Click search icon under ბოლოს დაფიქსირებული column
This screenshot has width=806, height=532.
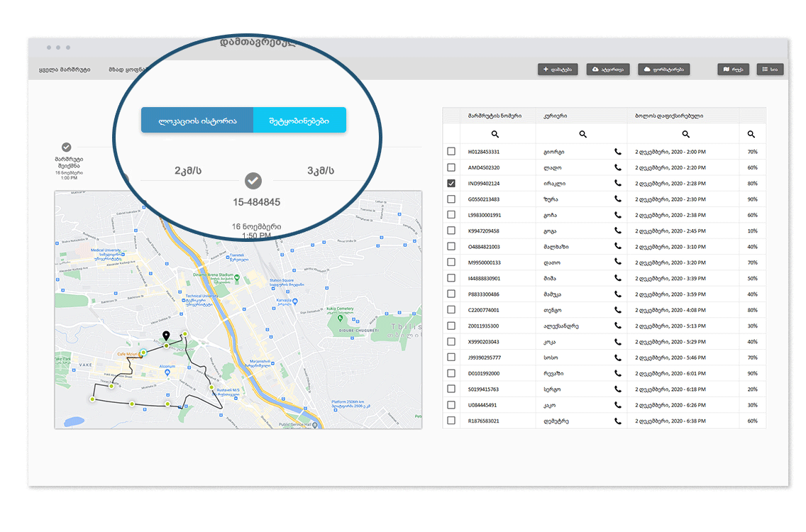(685, 134)
